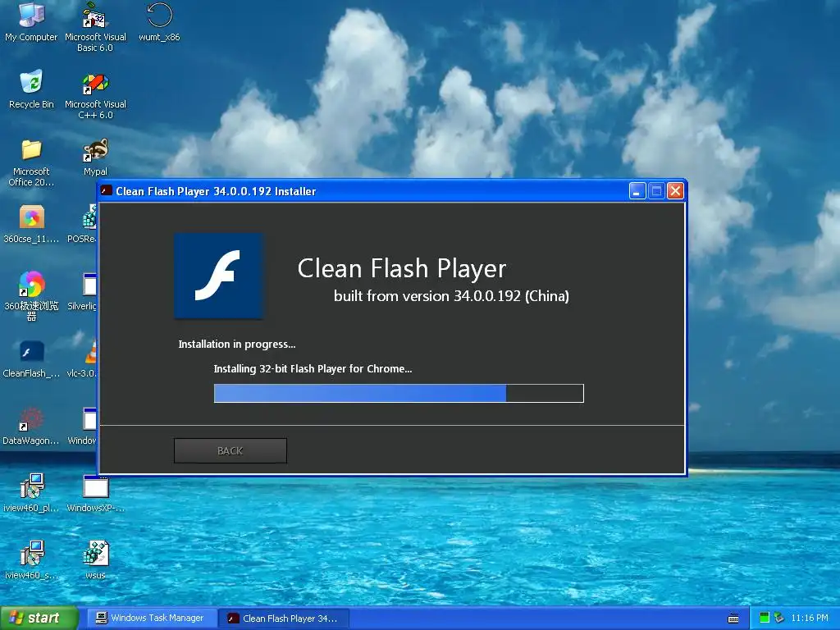The height and width of the screenshot is (630, 840).
Task: Click the WindowsXP- file icon
Action: click(95, 493)
